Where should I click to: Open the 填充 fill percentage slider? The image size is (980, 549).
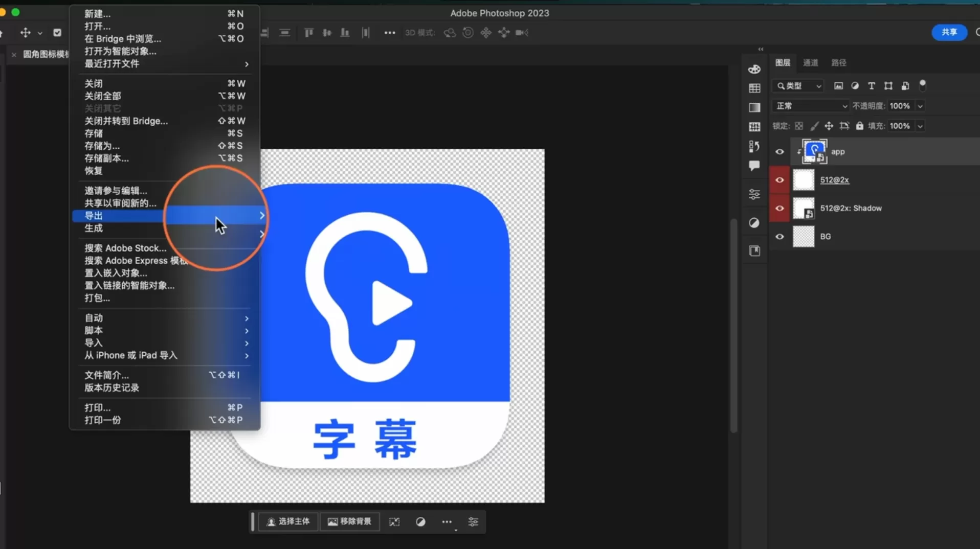pyautogui.click(x=920, y=126)
